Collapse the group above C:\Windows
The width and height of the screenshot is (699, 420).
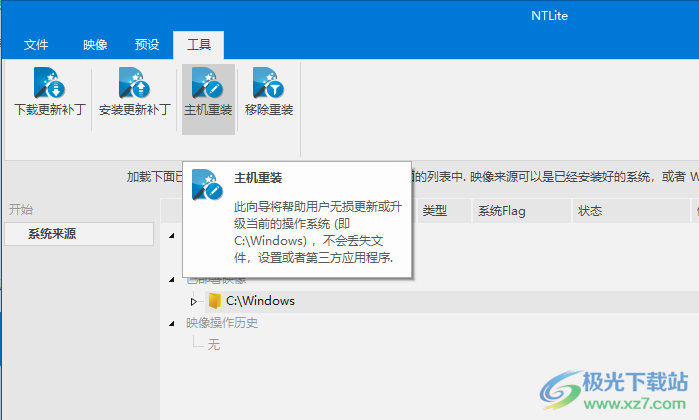pos(172,280)
